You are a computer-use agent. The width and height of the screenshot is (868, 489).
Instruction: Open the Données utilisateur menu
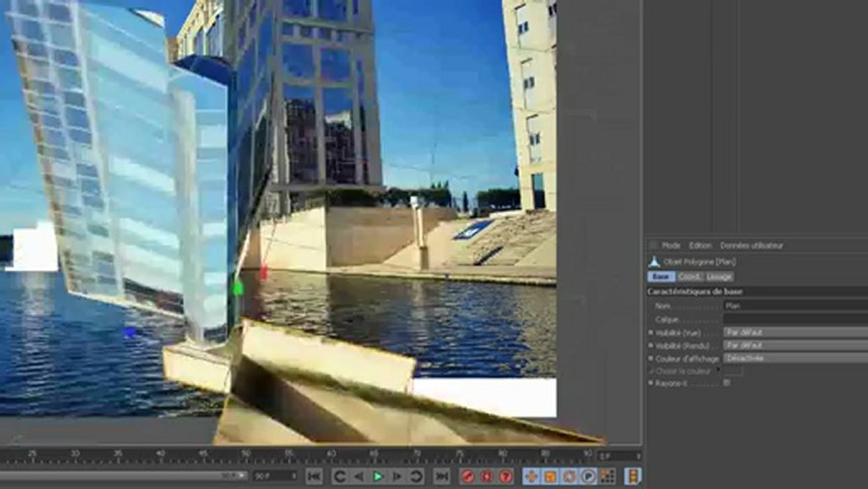click(751, 245)
